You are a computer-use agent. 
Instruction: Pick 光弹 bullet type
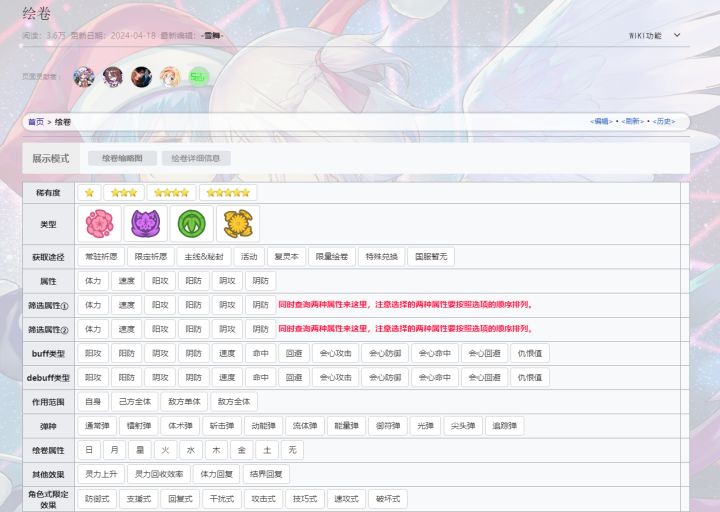[x=426, y=426]
